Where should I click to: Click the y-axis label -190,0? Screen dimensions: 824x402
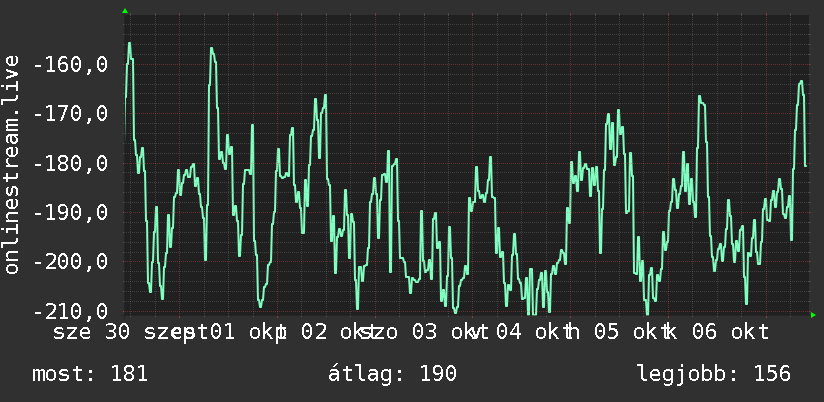(70, 212)
